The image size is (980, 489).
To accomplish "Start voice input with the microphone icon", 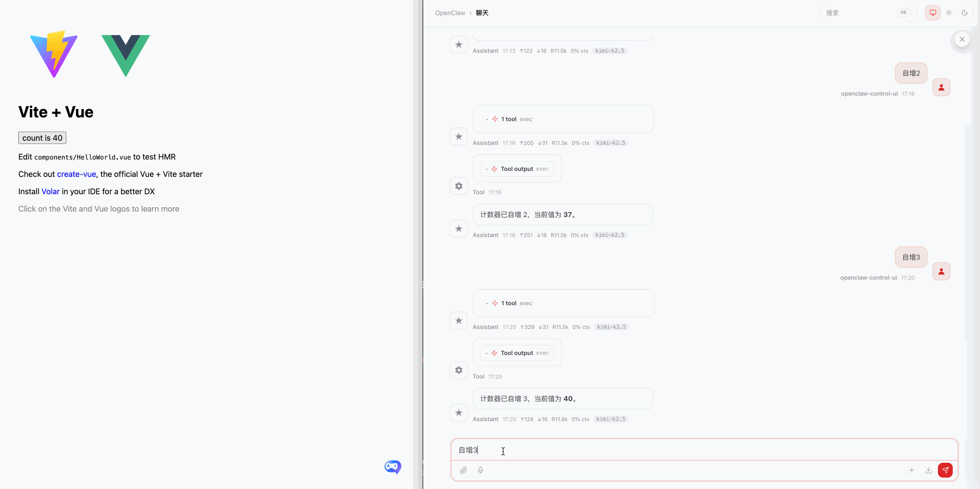I will click(x=480, y=470).
